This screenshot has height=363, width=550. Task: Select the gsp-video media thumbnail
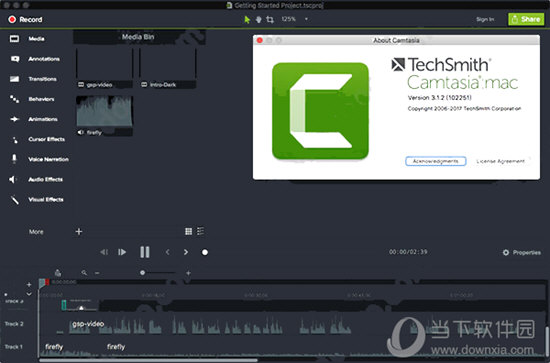[105, 68]
